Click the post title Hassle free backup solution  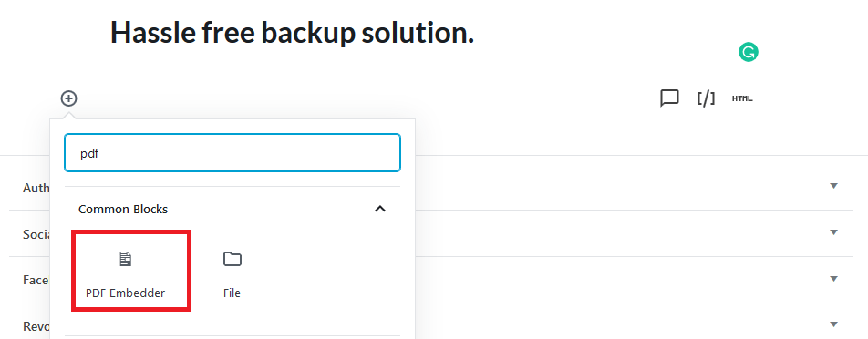point(293,33)
